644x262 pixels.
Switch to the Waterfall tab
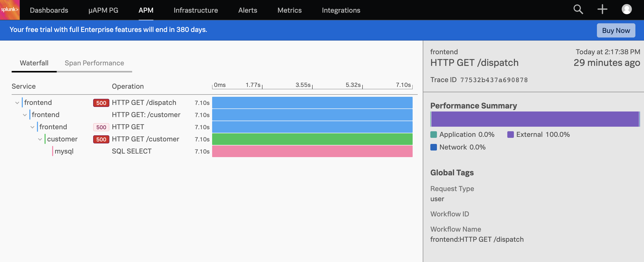coord(34,63)
